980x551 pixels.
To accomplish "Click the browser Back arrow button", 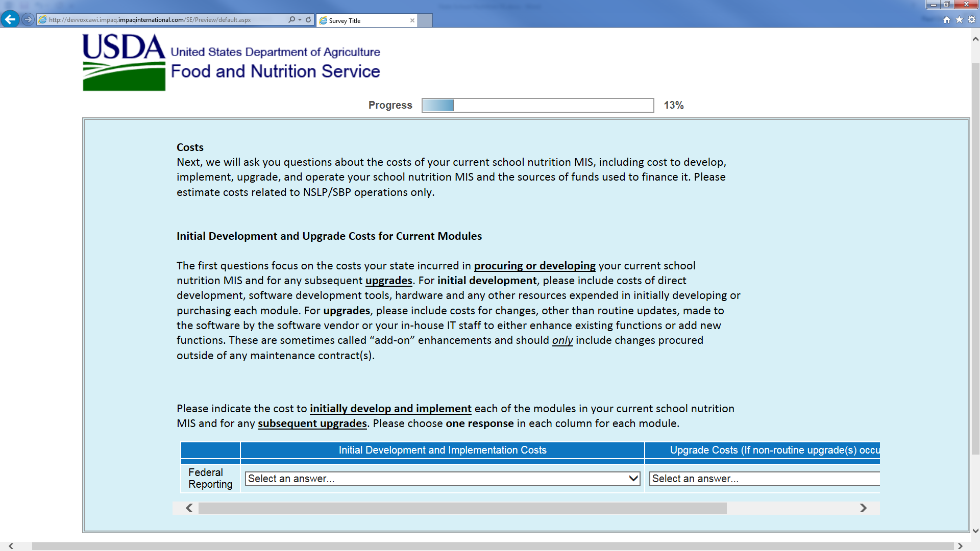I will [x=10, y=19].
